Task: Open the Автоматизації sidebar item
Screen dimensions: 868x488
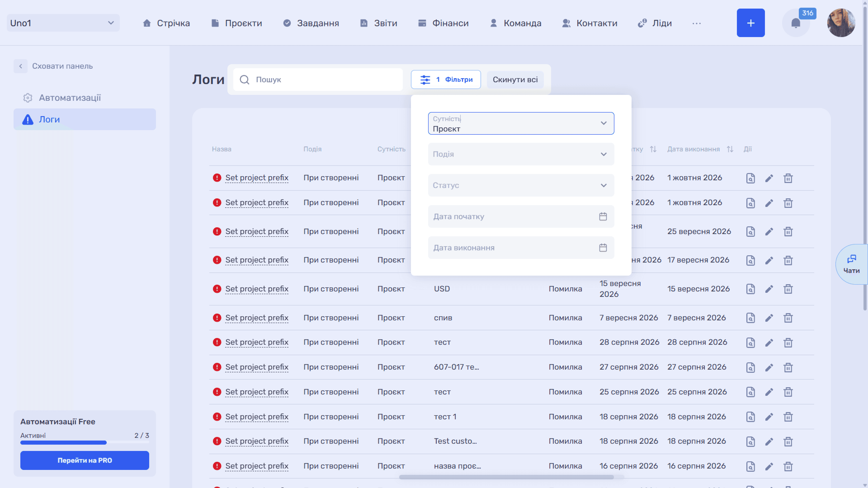Action: 85,98
